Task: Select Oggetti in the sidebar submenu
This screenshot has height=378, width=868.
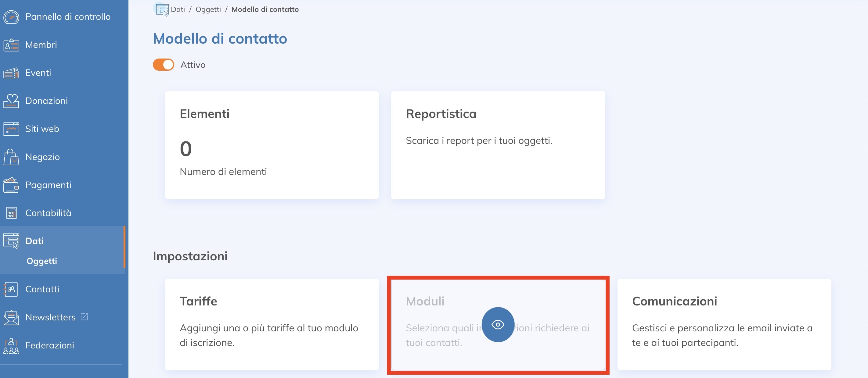Action: 42,261
